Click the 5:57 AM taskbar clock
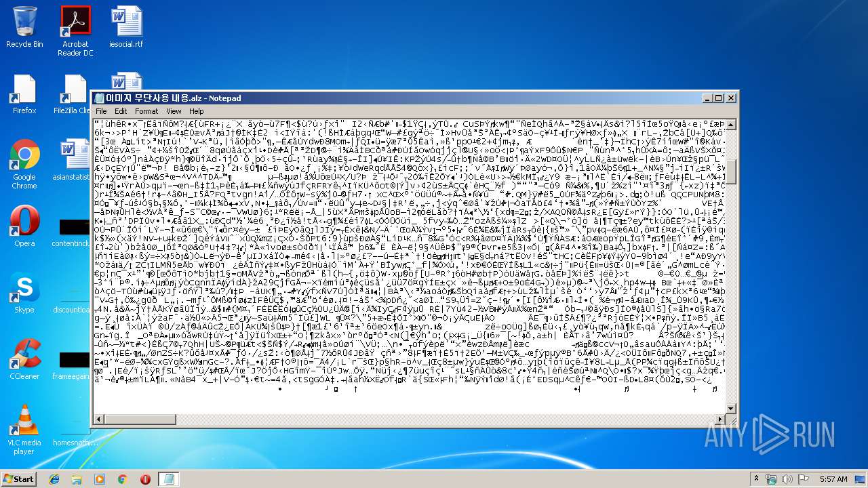Screen dimensions: 868x488 click(x=833, y=479)
